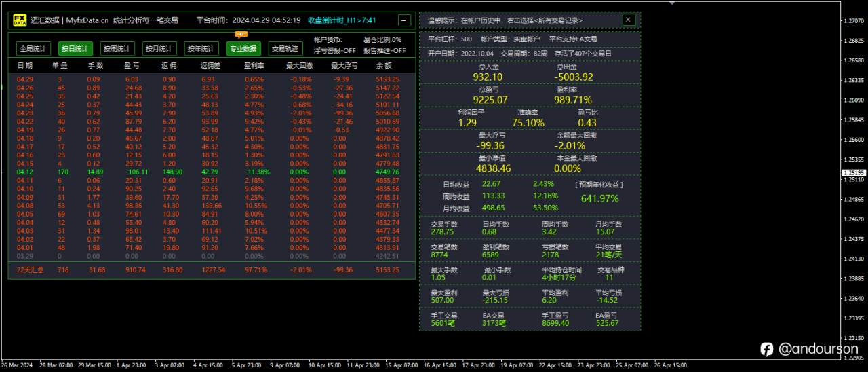Screen dimensions: 868x372
Task: Open the 按周统计 view
Action: click(117, 49)
